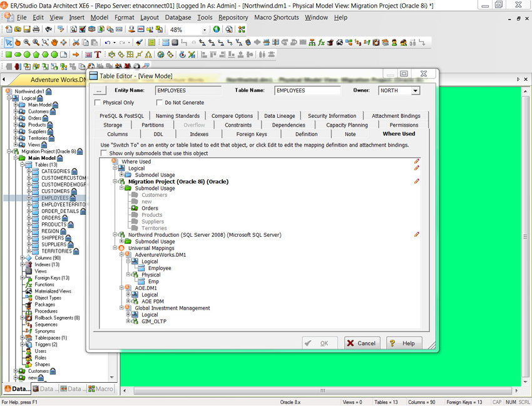Check the Do Not Generate option
532x406 pixels.
[159, 102]
